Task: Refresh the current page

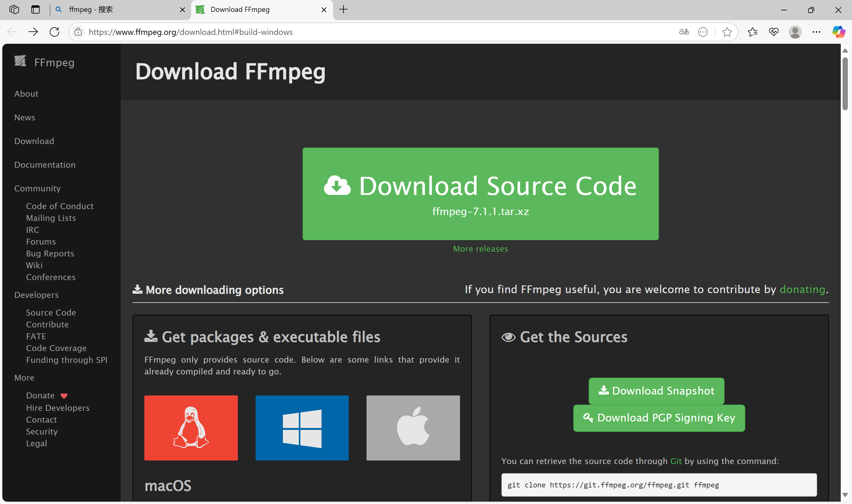Action: pos(54,32)
